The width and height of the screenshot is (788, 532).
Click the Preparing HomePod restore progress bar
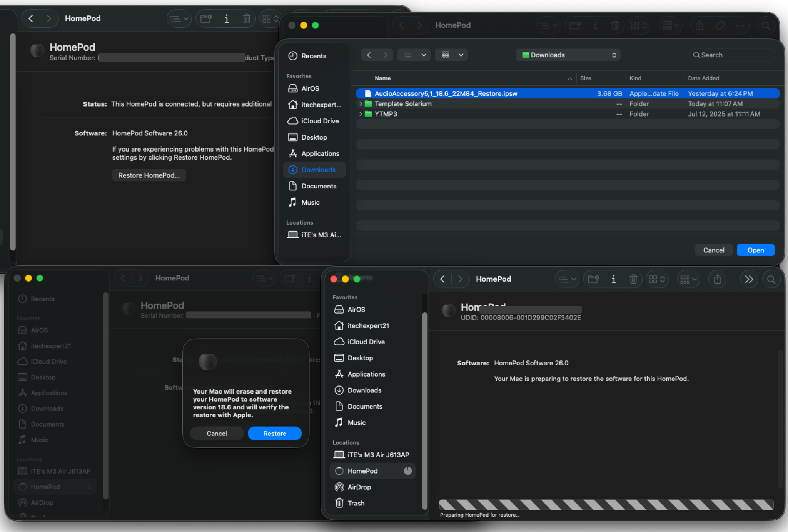coord(606,505)
